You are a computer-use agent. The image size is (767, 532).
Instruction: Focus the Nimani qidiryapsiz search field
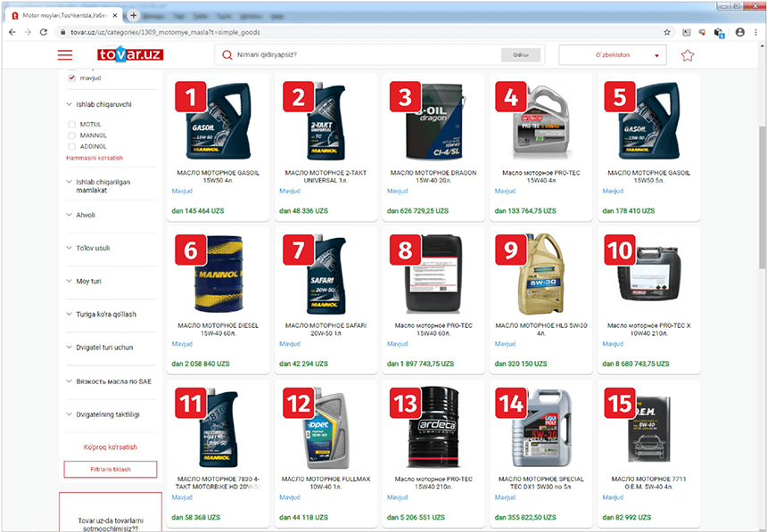pyautogui.click(x=367, y=54)
